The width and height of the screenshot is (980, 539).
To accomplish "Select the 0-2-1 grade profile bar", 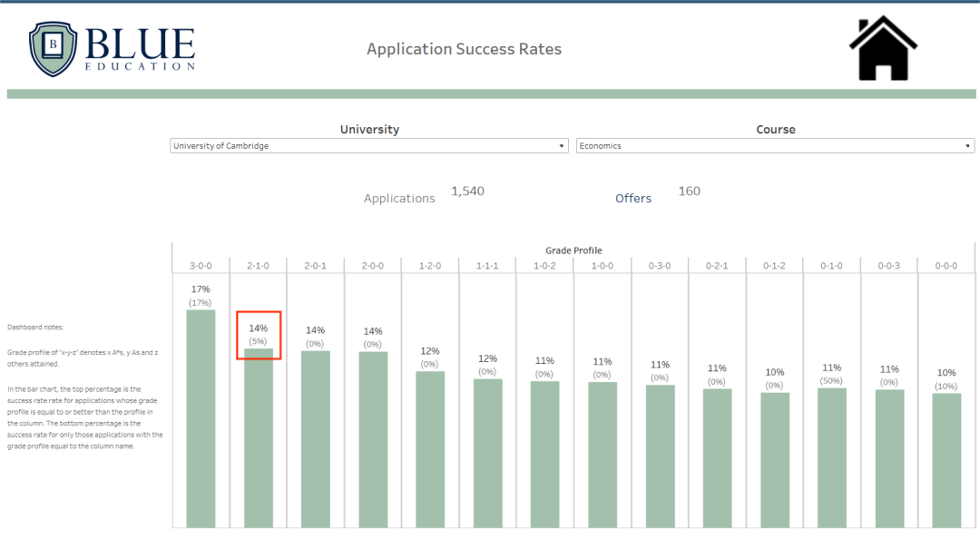I will tap(718, 458).
